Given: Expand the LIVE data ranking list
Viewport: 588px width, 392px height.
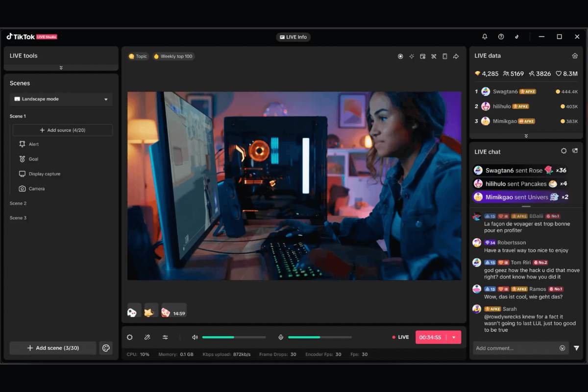Looking at the screenshot, I should tap(526, 136).
